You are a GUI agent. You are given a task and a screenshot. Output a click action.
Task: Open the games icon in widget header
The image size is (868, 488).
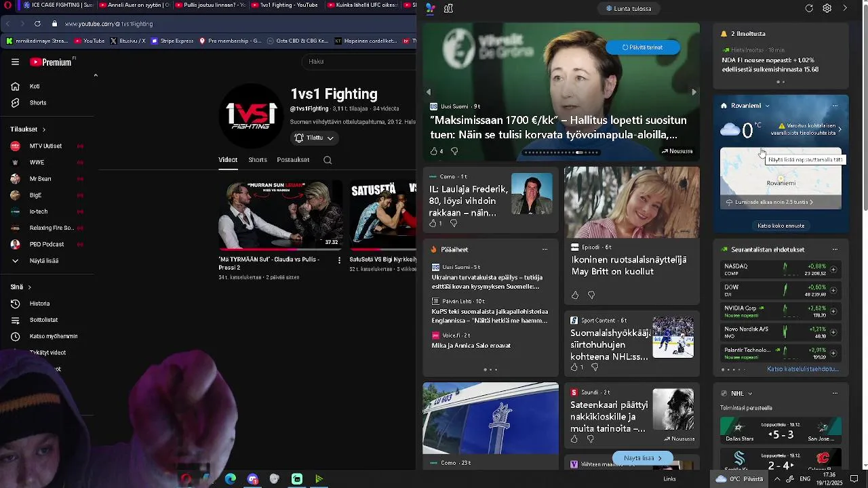pos(448,8)
